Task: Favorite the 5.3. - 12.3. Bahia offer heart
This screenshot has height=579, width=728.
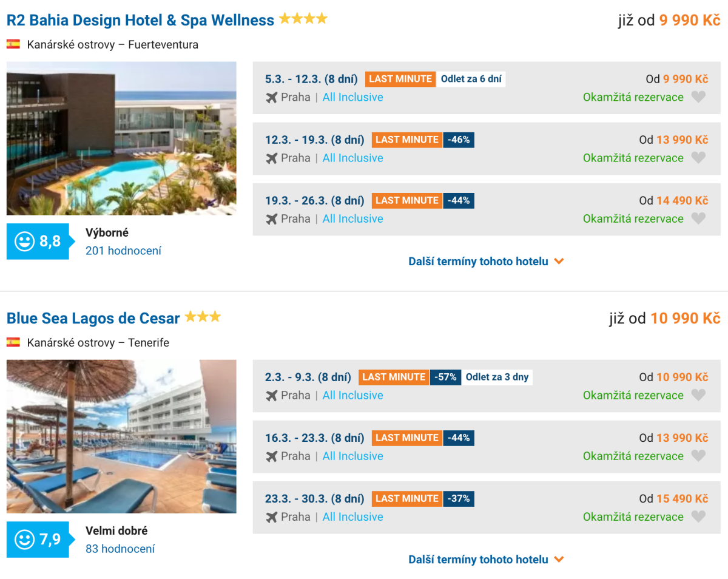Action: (698, 97)
